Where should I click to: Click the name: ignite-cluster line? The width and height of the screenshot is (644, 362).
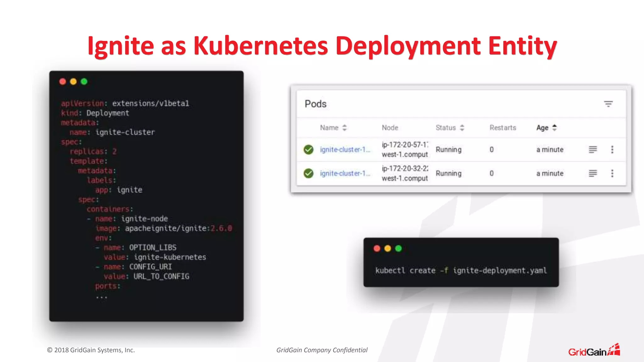tap(112, 132)
